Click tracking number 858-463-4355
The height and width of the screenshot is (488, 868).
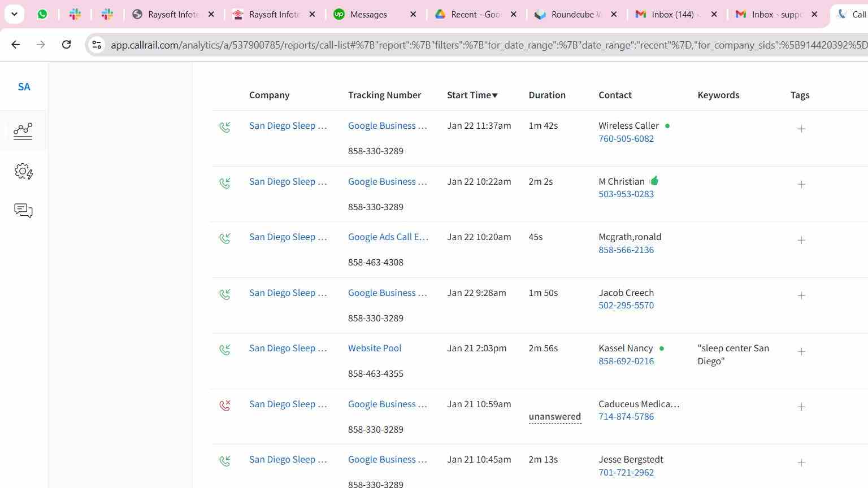tap(376, 373)
